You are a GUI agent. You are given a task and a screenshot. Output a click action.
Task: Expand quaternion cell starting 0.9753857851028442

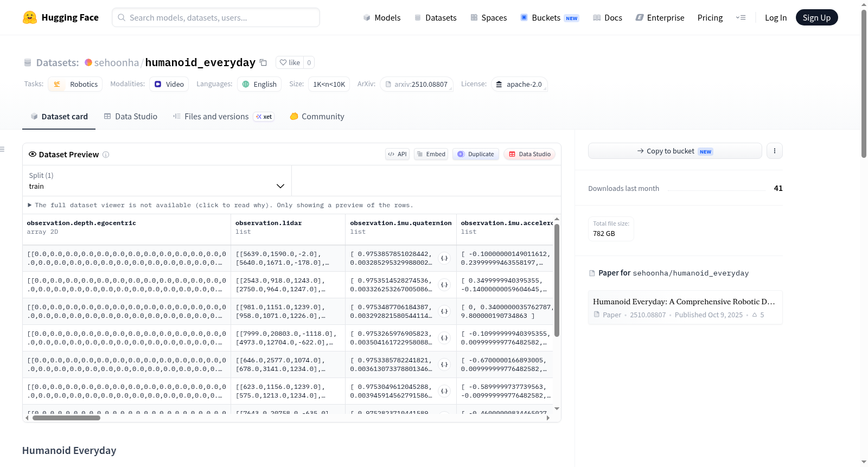tap(444, 258)
